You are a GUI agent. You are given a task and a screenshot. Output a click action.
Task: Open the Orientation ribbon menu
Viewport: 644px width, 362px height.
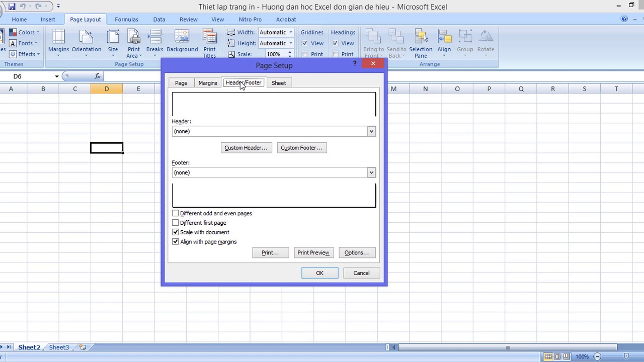(87, 42)
